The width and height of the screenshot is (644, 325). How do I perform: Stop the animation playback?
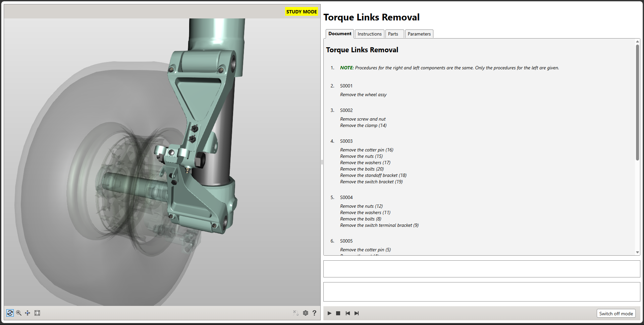click(x=338, y=313)
